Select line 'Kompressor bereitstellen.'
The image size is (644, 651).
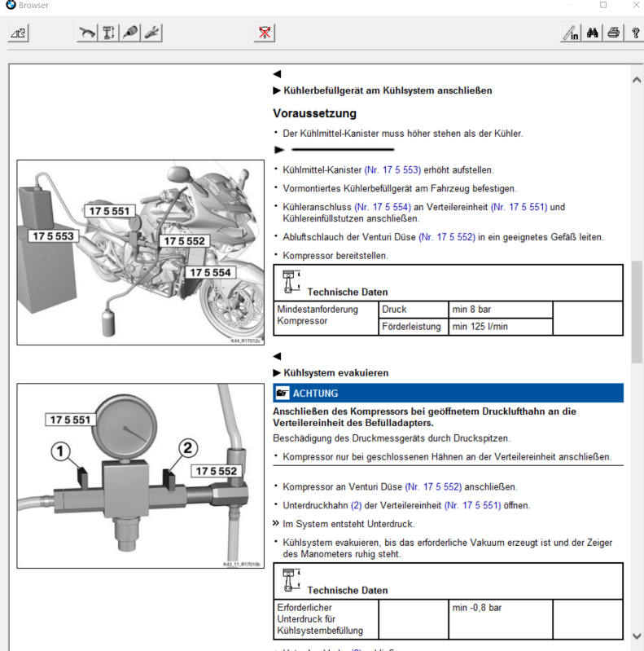(335, 256)
